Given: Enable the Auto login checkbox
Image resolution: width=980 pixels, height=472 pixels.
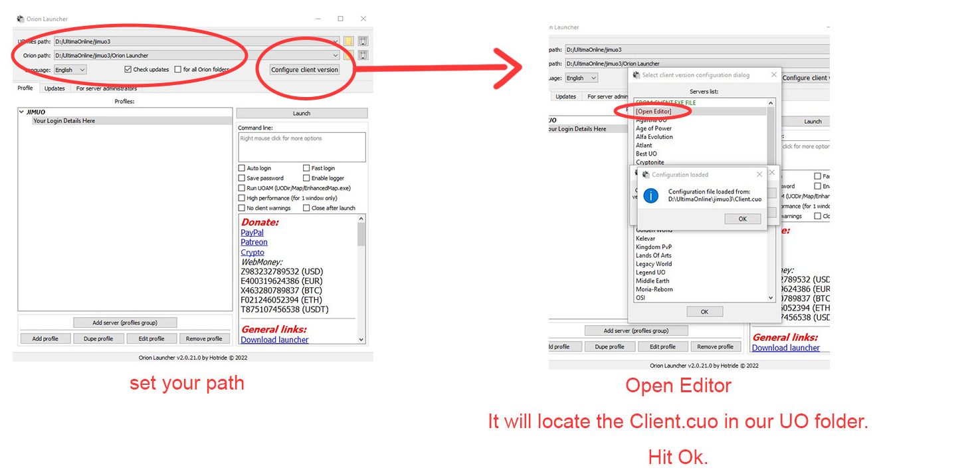Looking at the screenshot, I should coord(242,168).
